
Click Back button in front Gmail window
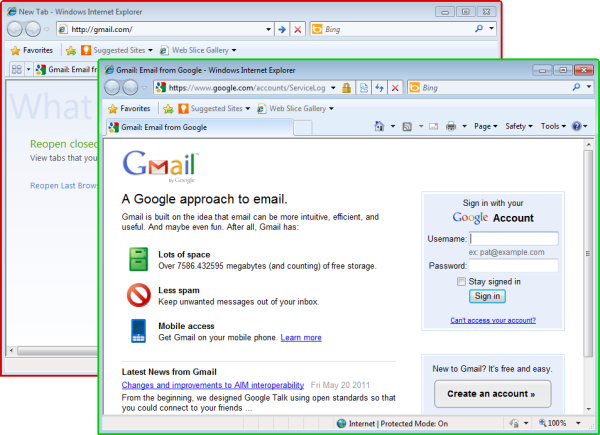(112, 88)
